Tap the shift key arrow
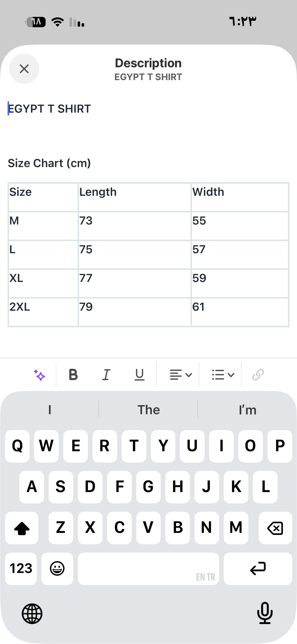The height and width of the screenshot is (644, 297). [22, 528]
